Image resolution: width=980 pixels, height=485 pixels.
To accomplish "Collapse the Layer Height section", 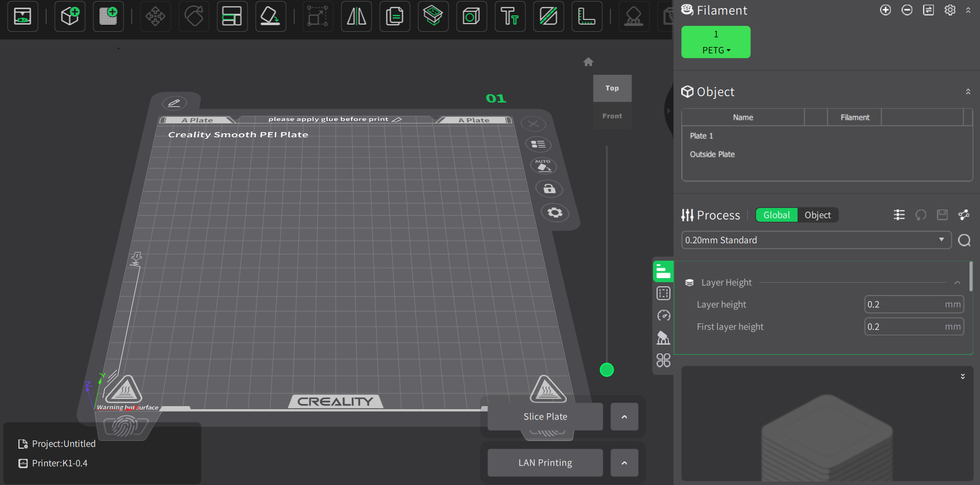I will pyautogui.click(x=957, y=283).
